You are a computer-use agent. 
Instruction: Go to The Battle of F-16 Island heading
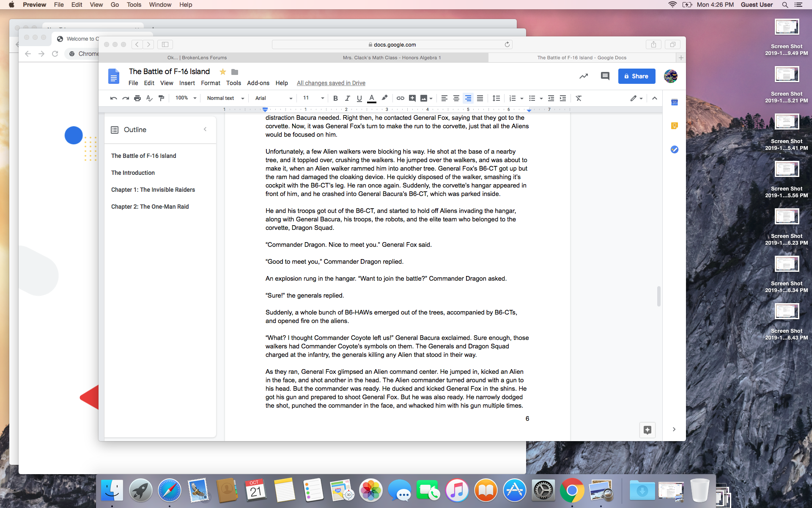tap(143, 156)
